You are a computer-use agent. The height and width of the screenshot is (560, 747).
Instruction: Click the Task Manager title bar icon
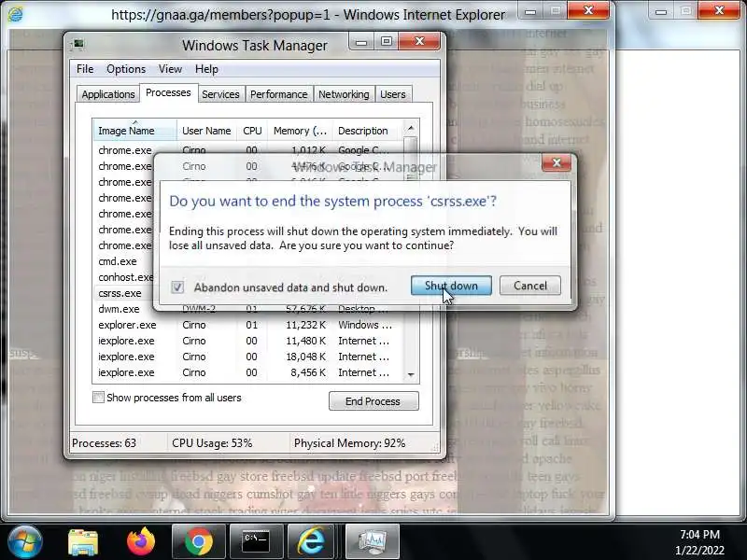[x=78, y=45]
